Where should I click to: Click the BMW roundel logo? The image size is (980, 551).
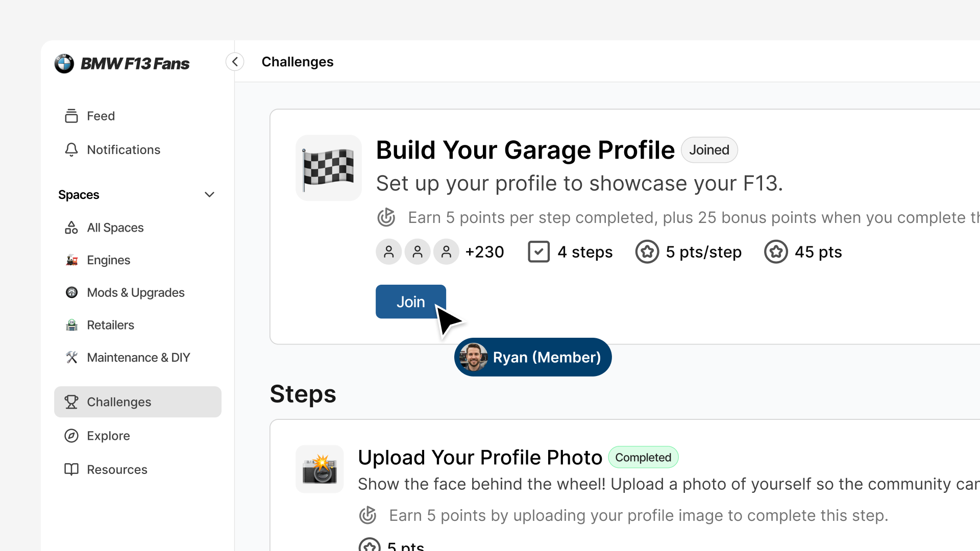[64, 64]
